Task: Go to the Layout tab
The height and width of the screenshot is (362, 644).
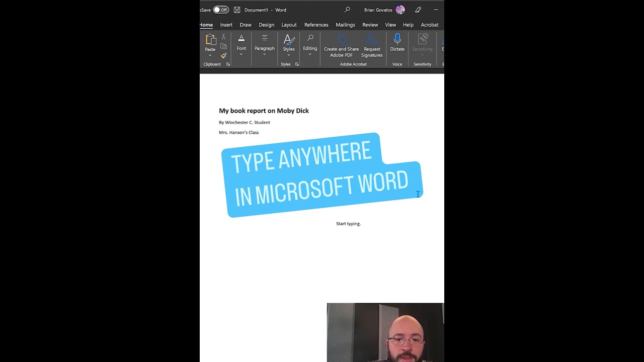Action: click(x=289, y=25)
